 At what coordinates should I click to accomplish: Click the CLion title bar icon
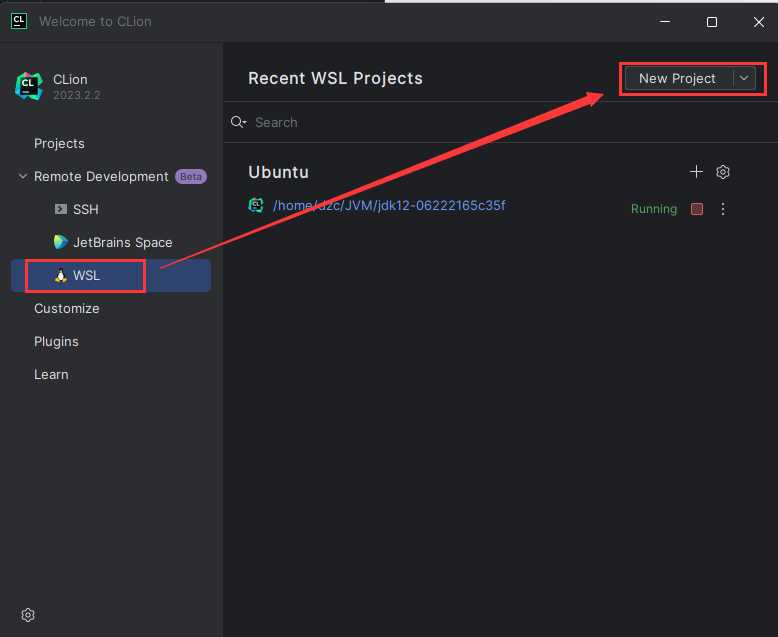(19, 21)
